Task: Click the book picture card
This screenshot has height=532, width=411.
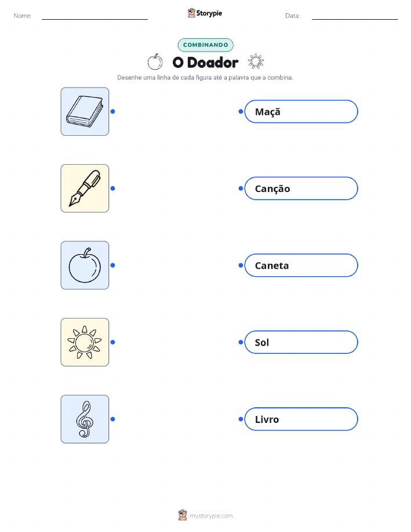Action: tap(85, 111)
